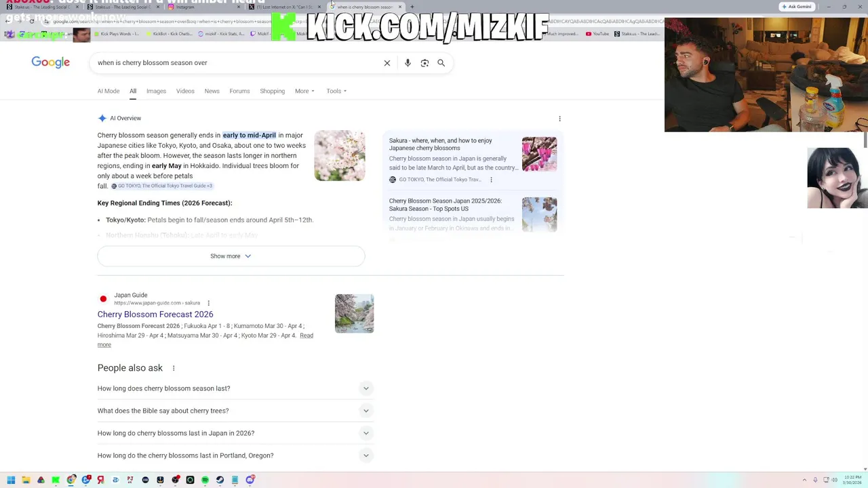
Task: Click into the Google search input field
Action: click(237, 63)
